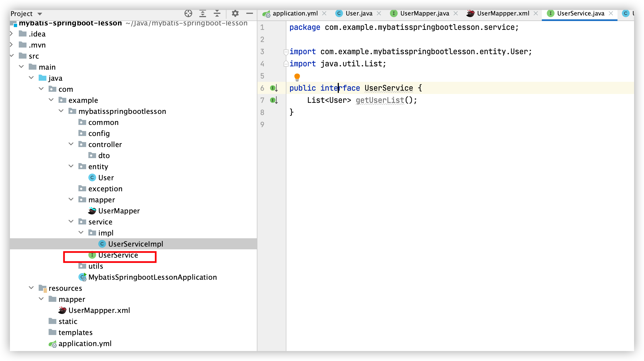
Task: Click the collapse all tree icon
Action: click(217, 13)
